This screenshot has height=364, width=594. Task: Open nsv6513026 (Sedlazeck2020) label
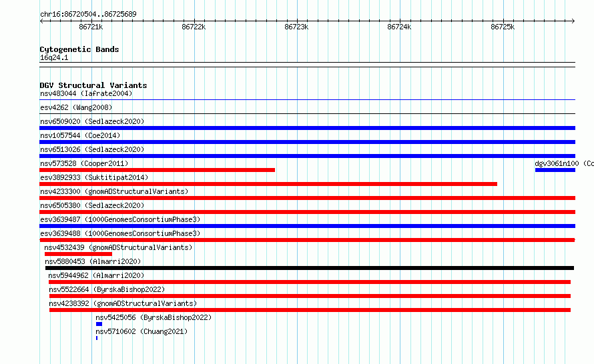[x=92, y=149]
